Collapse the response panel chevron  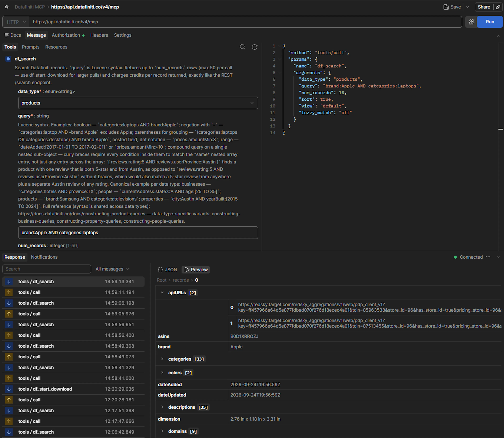point(498,257)
